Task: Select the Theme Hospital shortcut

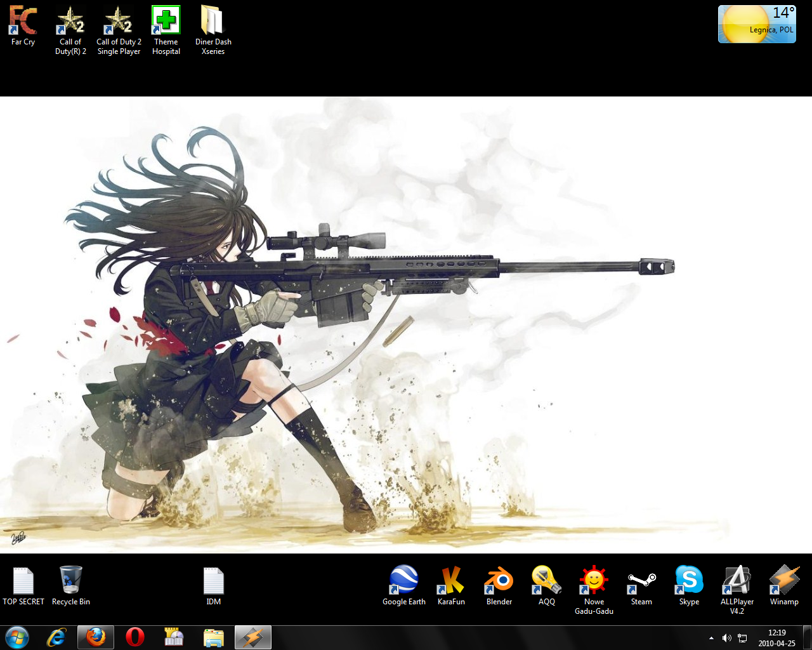Action: pos(166,30)
